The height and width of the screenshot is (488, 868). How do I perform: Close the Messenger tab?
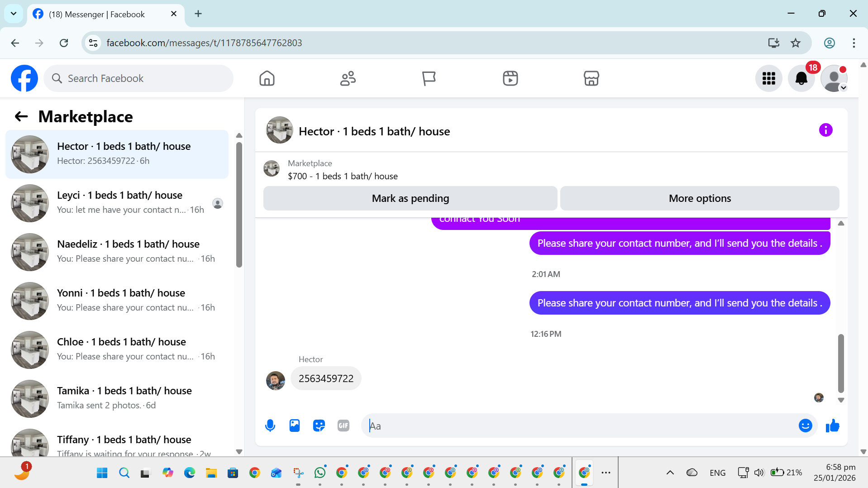(x=174, y=14)
